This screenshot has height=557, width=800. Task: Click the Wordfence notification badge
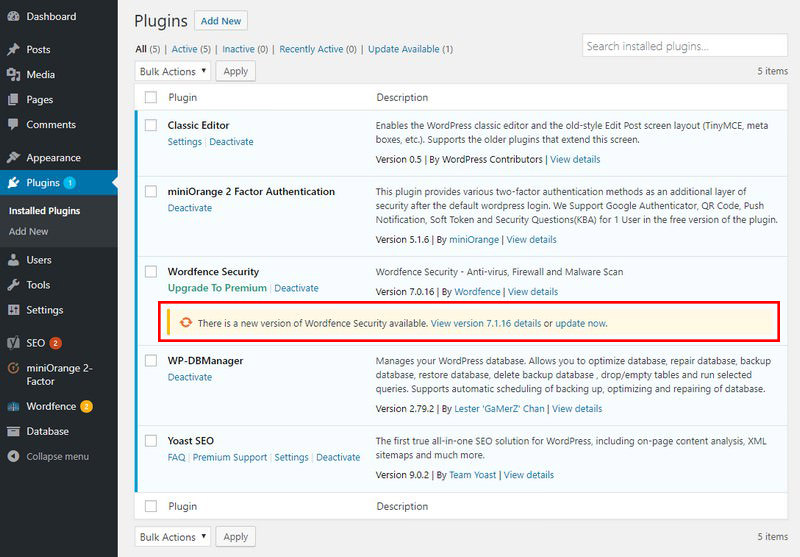click(87, 407)
